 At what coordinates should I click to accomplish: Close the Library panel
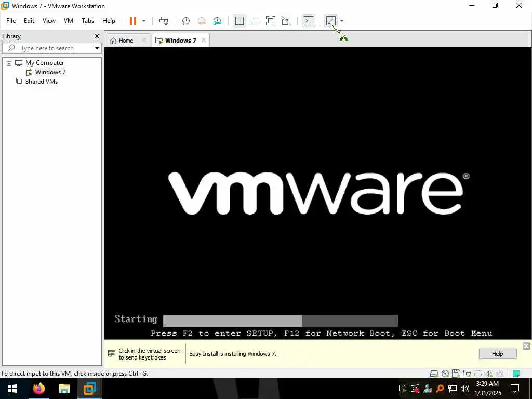(97, 36)
